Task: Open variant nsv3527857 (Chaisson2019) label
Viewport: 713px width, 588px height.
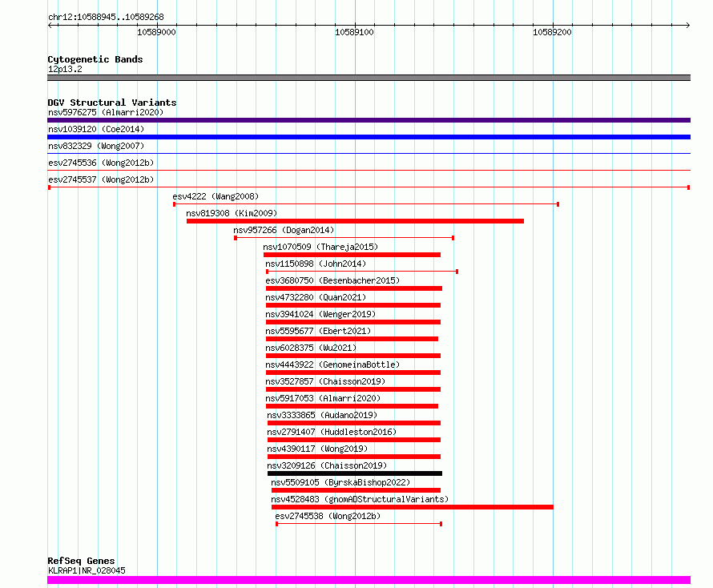Action: click(x=325, y=381)
